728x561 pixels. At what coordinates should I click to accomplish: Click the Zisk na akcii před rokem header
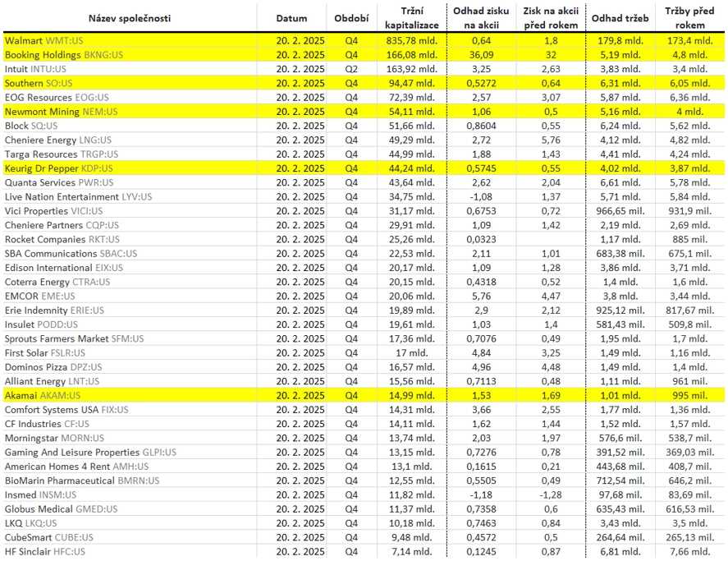(x=551, y=18)
